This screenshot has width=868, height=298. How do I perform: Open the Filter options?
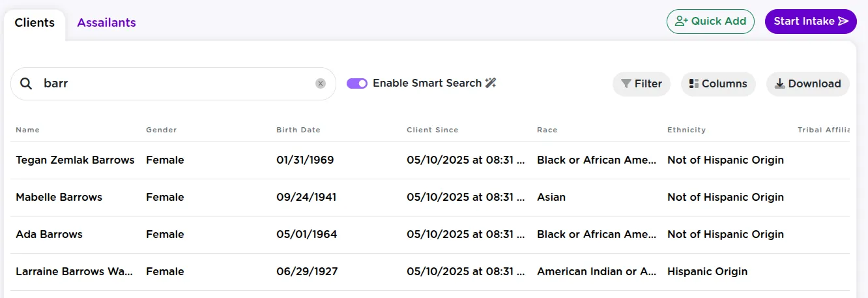[x=641, y=83]
